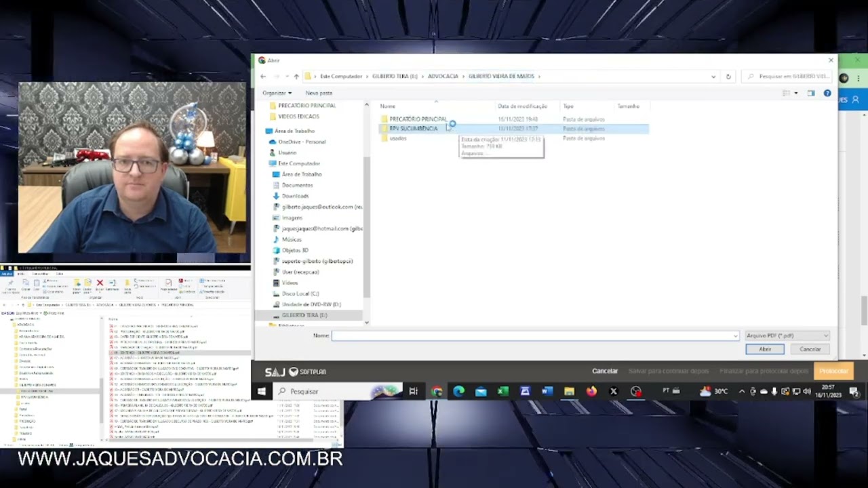
Task: Click the orange Protocolar button
Action: click(x=833, y=371)
